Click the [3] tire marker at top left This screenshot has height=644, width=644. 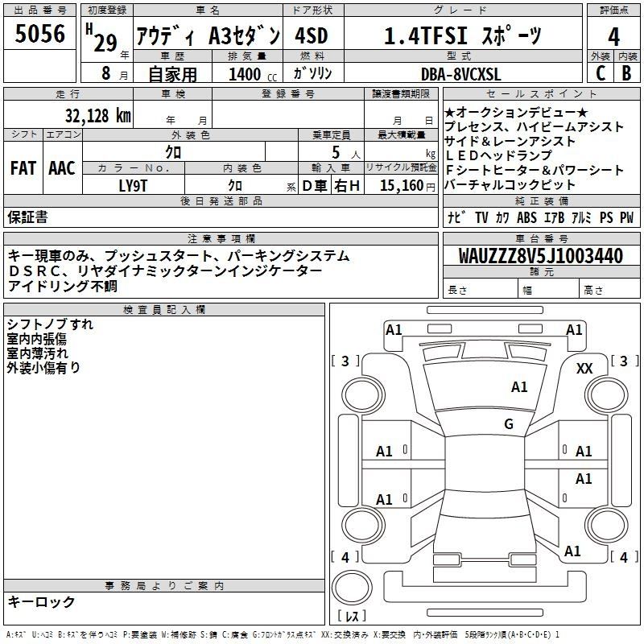[346, 361]
